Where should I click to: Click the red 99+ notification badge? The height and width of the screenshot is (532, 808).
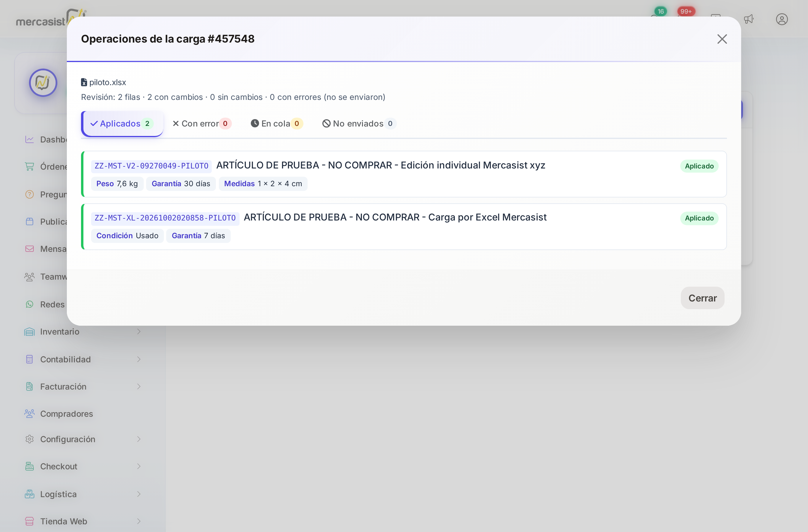tap(686, 12)
